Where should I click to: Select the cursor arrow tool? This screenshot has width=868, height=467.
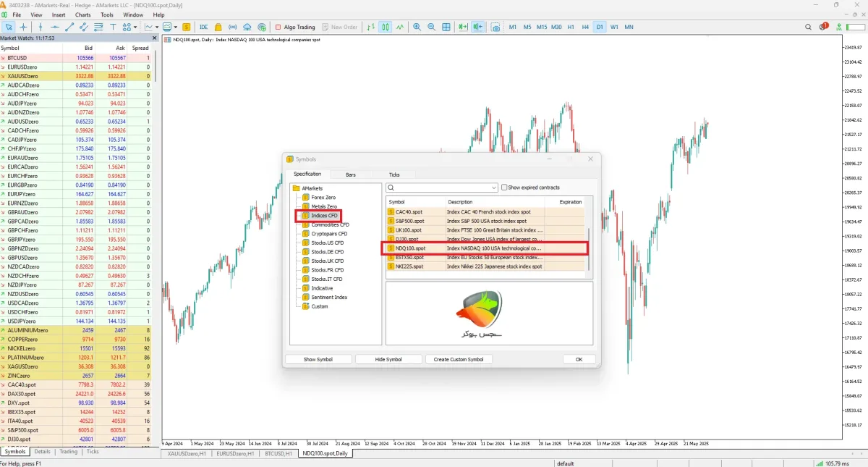tap(9, 27)
